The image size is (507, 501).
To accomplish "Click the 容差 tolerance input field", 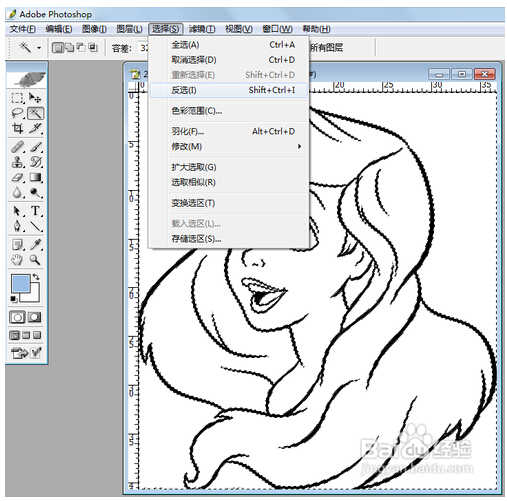I will [143, 48].
